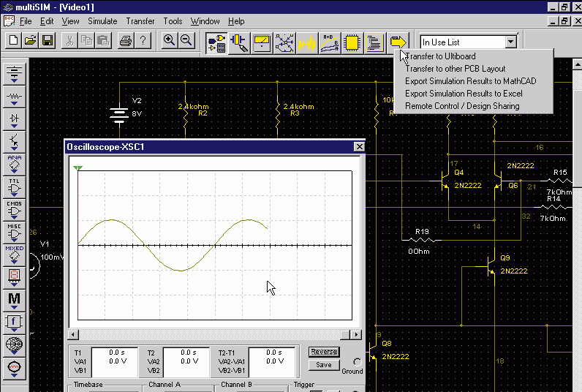
Task: Toggle the Component design bar icon
Action: [x=216, y=43]
